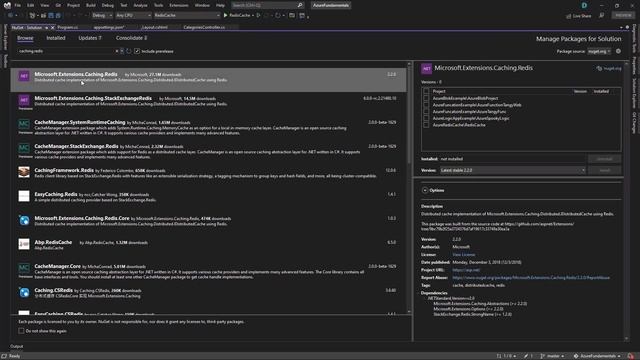This screenshot has height=360, width=640.
Task: Pin the NuGet - Solution tab
Action: tap(47, 27)
